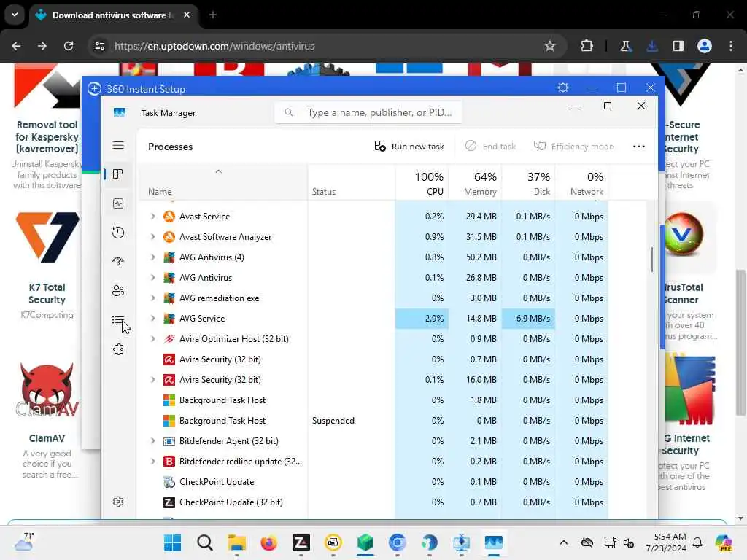Screen dimensions: 747x560
Task: Select the Processes page icon in sidebar
Action: tap(118, 174)
